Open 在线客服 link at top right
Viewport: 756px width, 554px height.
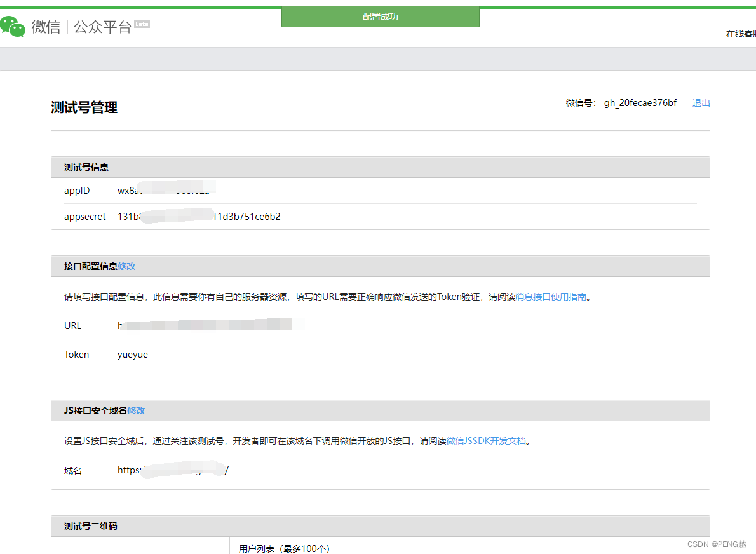[741, 34]
